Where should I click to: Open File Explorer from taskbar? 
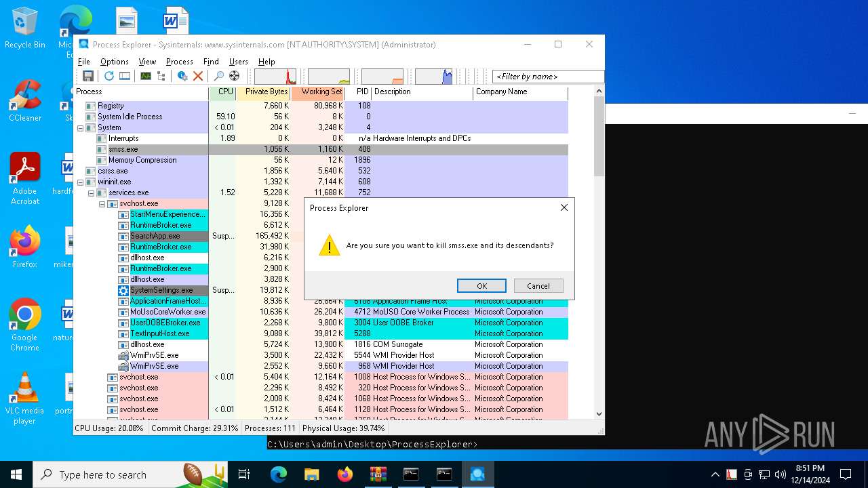[x=311, y=474]
